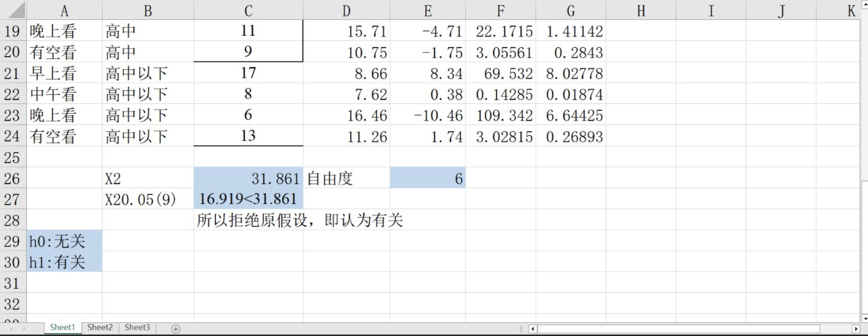Click degrees of freedom value 6 in column E

click(428, 178)
